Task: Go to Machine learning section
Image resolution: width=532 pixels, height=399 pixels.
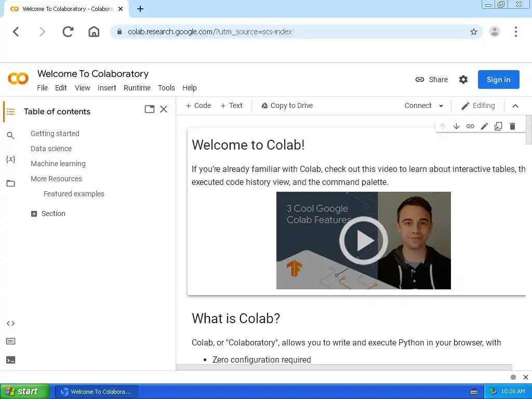Action: click(x=58, y=164)
